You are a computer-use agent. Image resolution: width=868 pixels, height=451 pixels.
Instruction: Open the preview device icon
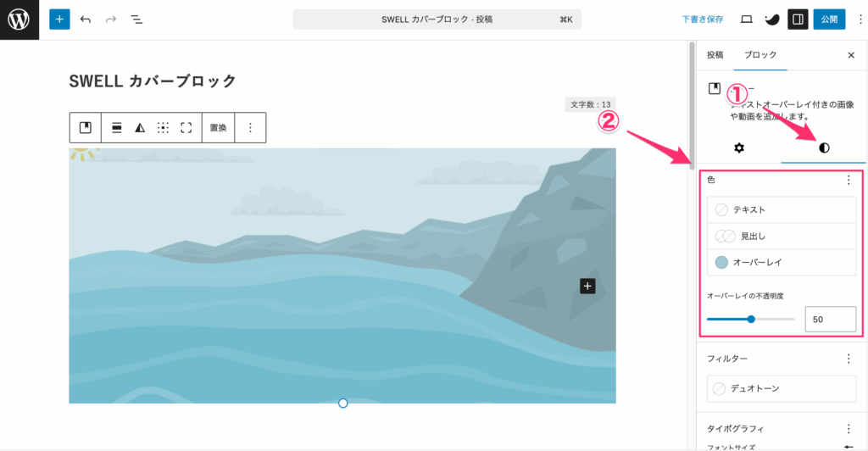click(x=746, y=19)
